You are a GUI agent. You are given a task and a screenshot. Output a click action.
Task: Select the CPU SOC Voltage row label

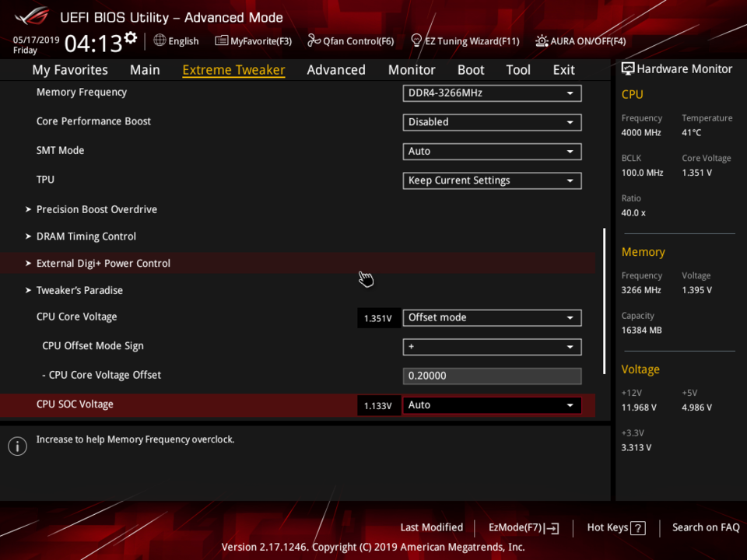tap(75, 404)
